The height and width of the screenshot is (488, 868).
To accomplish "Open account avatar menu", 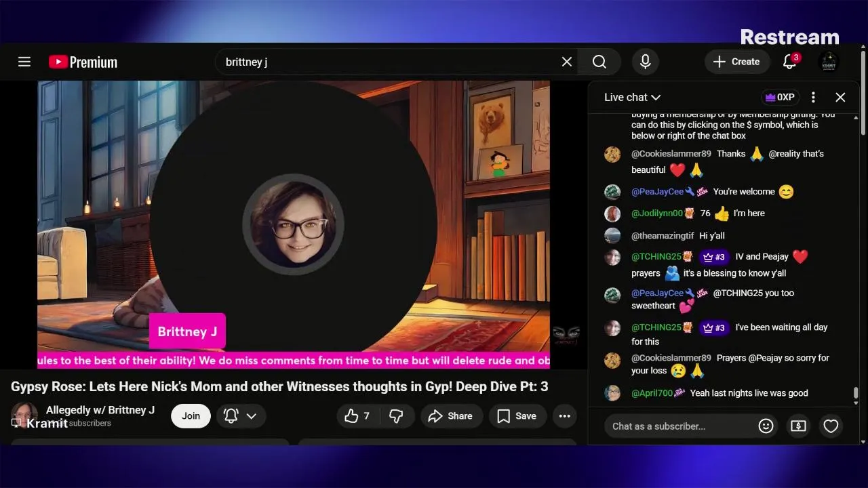I will [x=829, y=62].
